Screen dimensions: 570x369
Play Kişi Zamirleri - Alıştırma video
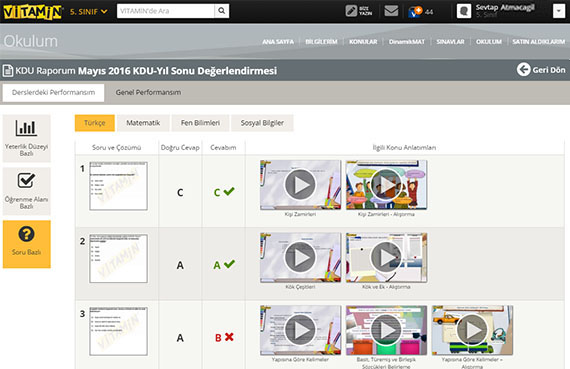tap(386, 185)
